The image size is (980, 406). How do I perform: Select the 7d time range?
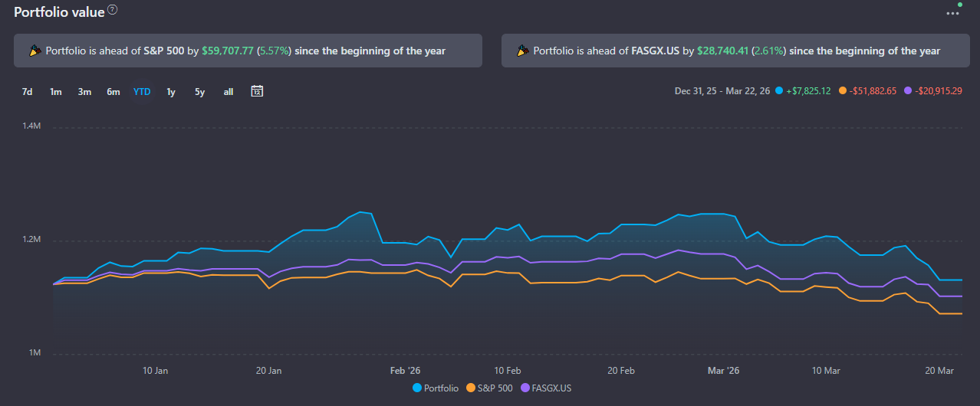pyautogui.click(x=27, y=92)
